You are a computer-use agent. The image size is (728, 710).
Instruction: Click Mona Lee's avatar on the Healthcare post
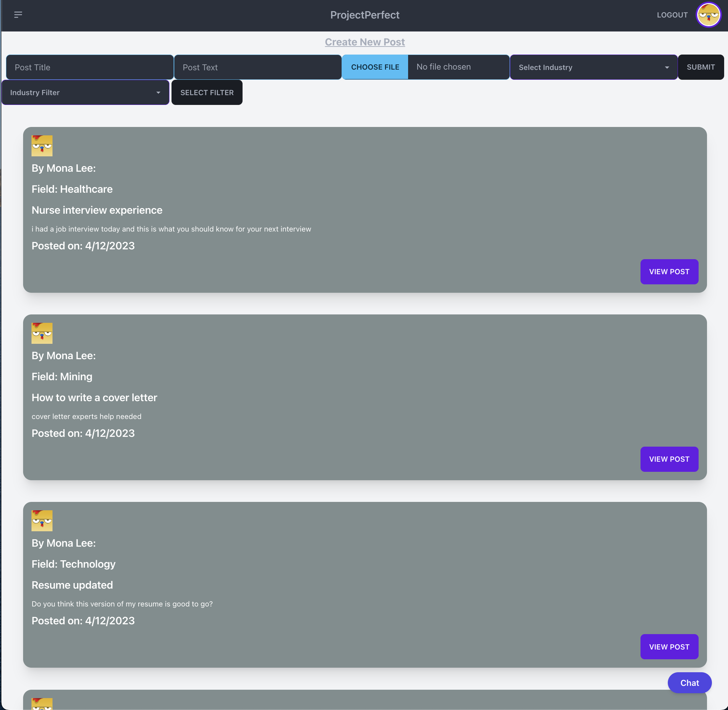42,145
